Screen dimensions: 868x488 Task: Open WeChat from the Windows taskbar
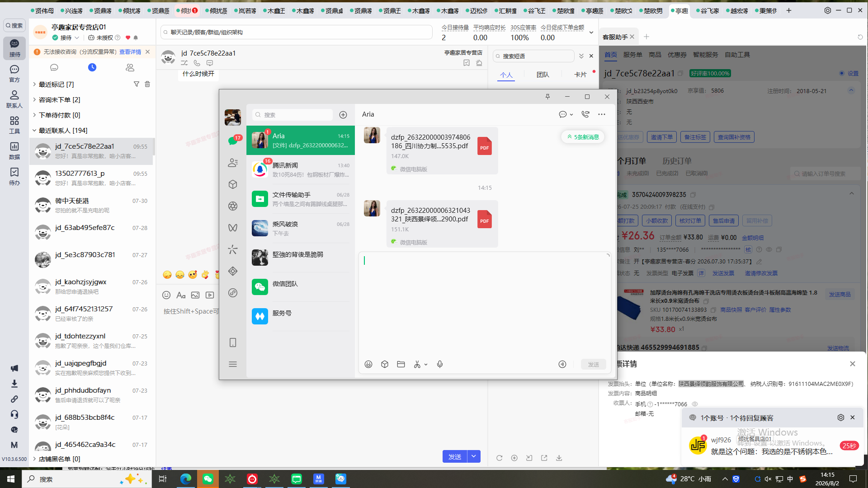[x=208, y=479]
